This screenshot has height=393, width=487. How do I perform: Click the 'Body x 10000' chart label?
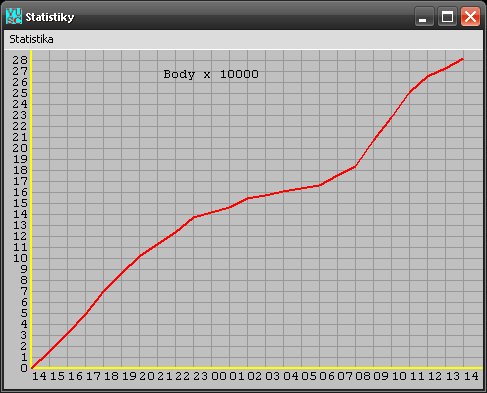coord(211,74)
